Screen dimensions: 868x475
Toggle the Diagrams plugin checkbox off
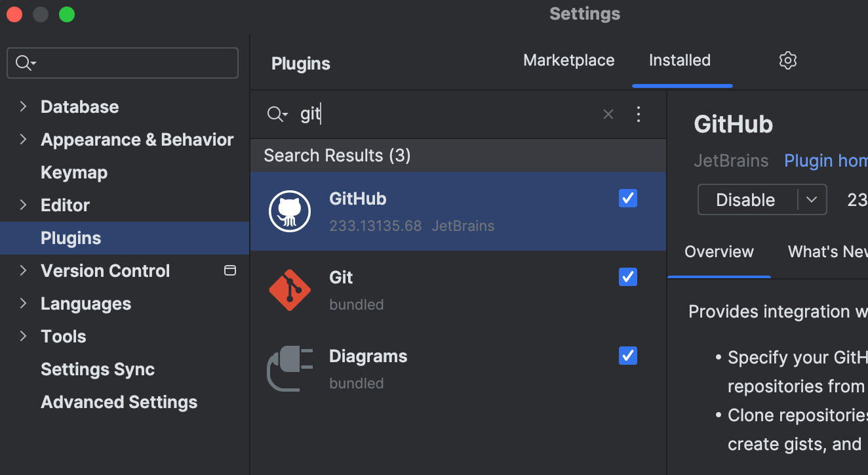627,356
